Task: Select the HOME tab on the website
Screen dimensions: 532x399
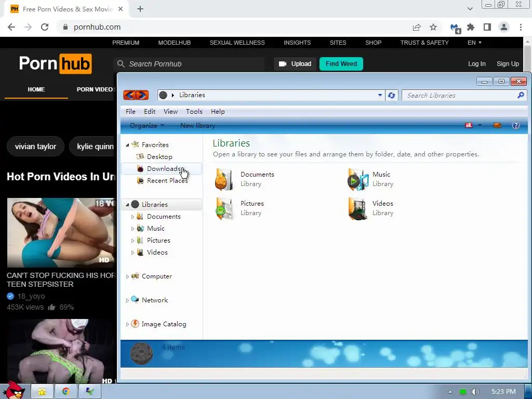Action: tap(36, 89)
